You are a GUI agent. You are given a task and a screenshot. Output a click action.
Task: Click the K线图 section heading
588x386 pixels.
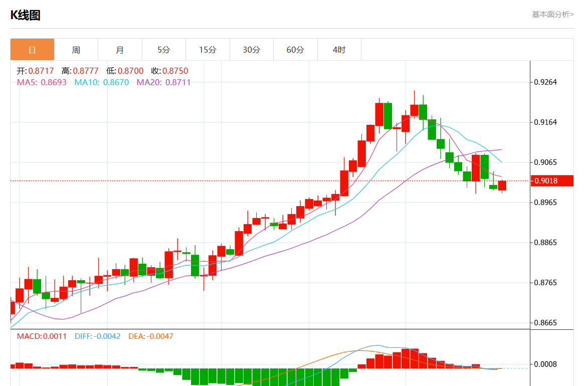coord(25,15)
